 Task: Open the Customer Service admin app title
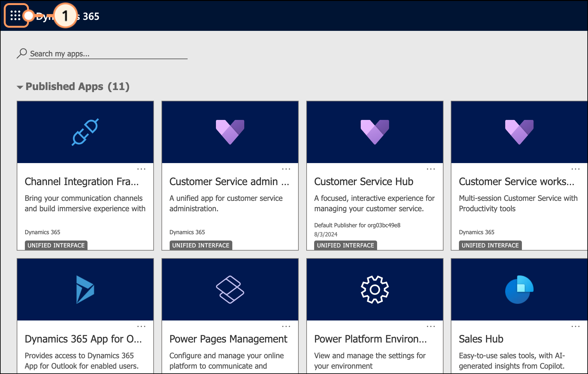pyautogui.click(x=229, y=182)
